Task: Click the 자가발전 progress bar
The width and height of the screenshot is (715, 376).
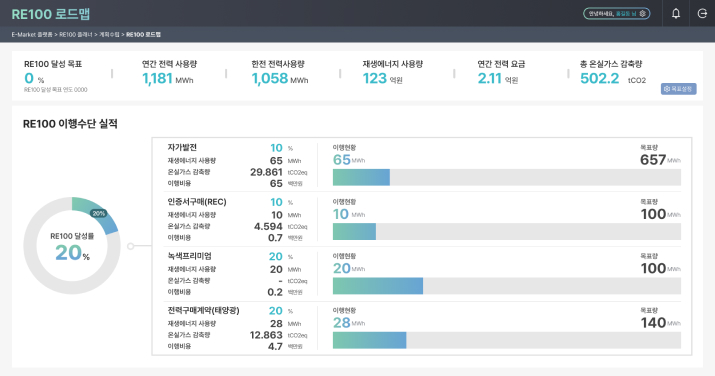Action: [x=507, y=177]
